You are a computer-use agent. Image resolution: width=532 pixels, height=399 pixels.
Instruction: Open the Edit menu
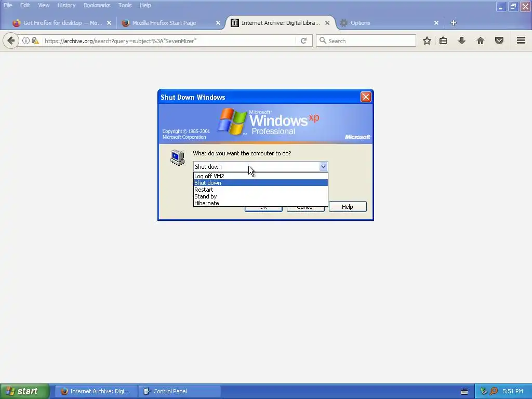coord(25,5)
